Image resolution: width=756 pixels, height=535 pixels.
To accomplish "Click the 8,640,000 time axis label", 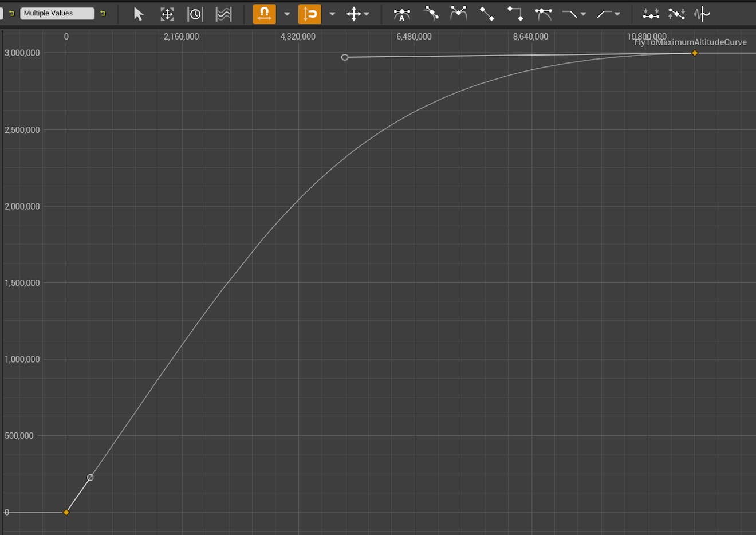I will point(530,37).
